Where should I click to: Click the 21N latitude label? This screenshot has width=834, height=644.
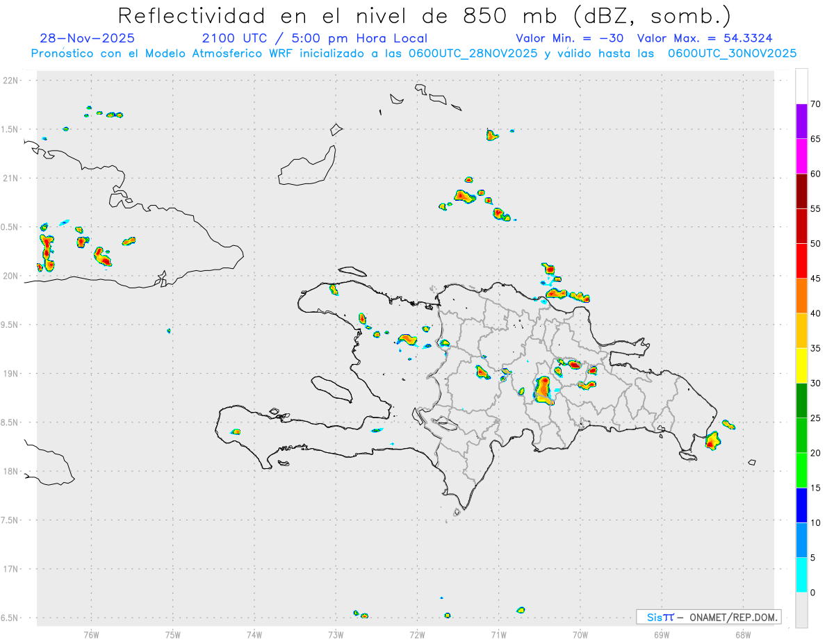click(12, 178)
